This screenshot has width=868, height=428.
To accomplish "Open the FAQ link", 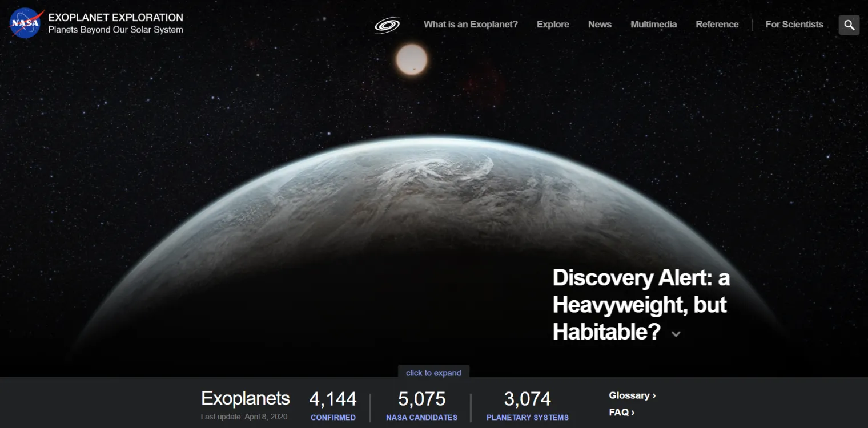I will tap(622, 412).
